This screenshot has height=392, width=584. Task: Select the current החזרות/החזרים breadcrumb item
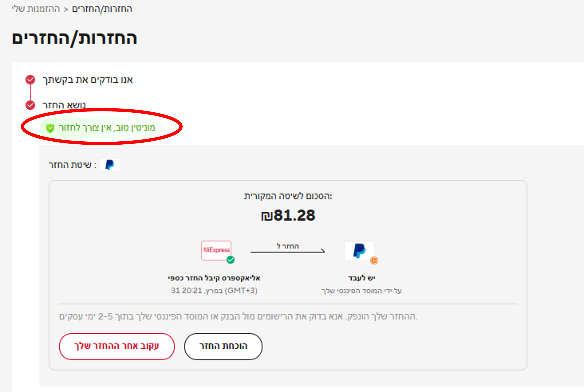(102, 9)
